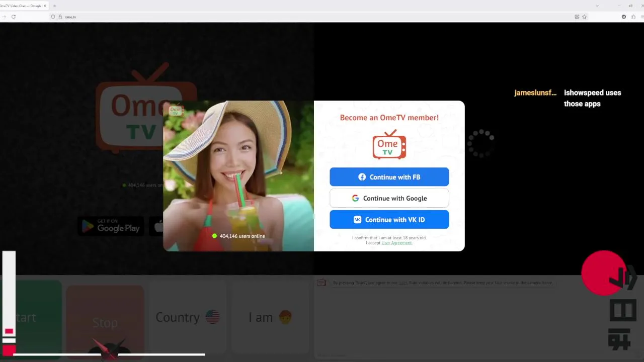Go forward in browser history

point(4,17)
